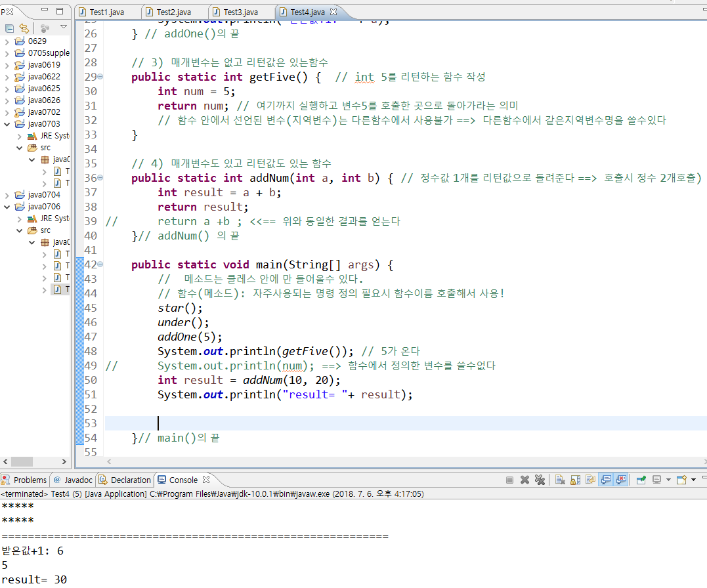This screenshot has height=588, width=707.
Task: Pin the console view
Action: (641, 480)
